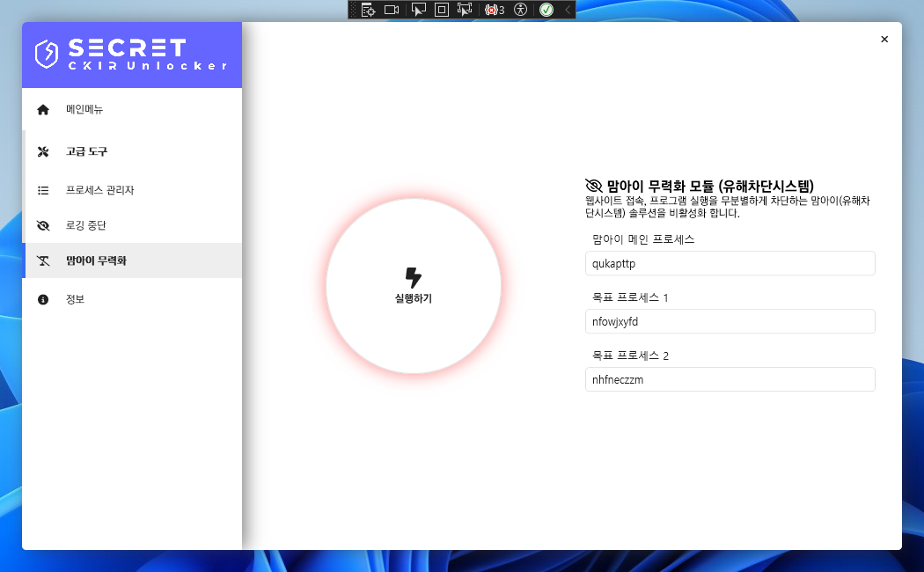Click the 목표 프로세스 1 label
The image size is (924, 572).
click(630, 297)
